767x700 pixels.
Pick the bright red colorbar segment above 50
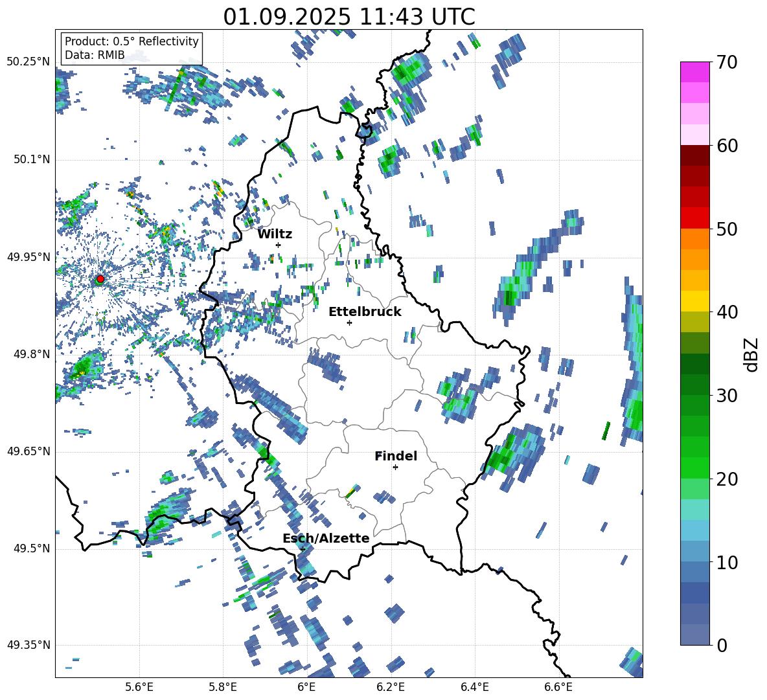pyautogui.click(x=694, y=218)
